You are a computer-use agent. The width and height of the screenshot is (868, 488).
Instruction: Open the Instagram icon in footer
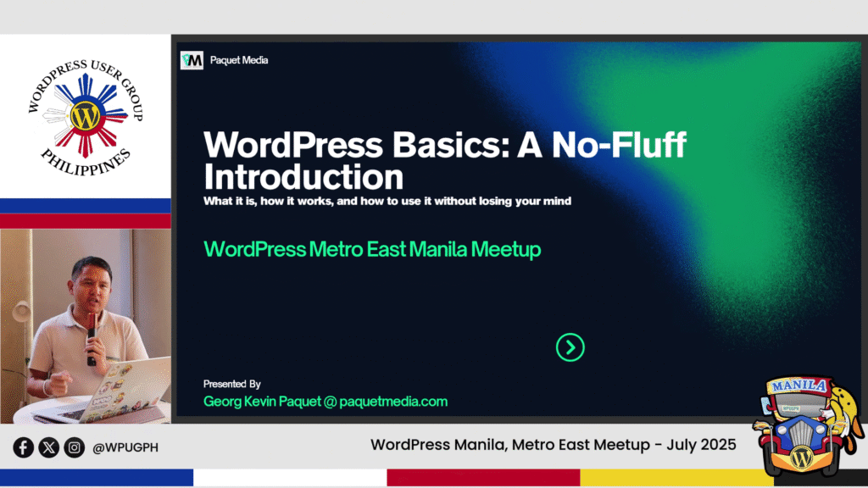tap(75, 447)
